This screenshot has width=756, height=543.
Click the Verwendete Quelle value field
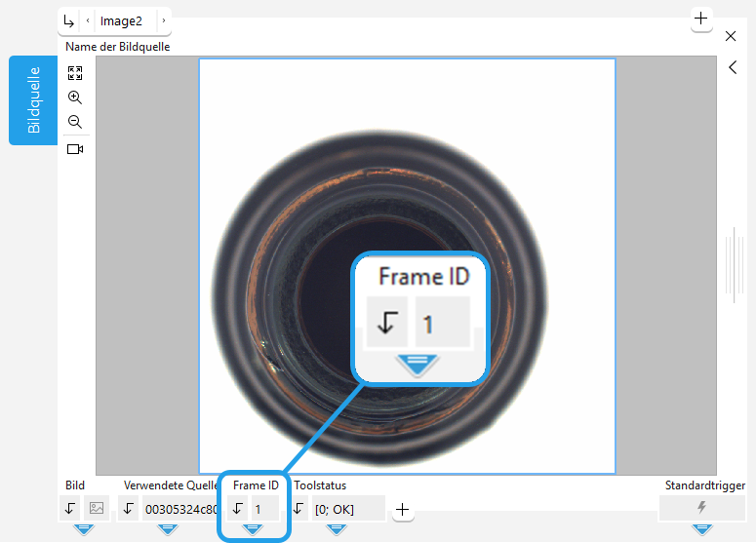pos(179,508)
